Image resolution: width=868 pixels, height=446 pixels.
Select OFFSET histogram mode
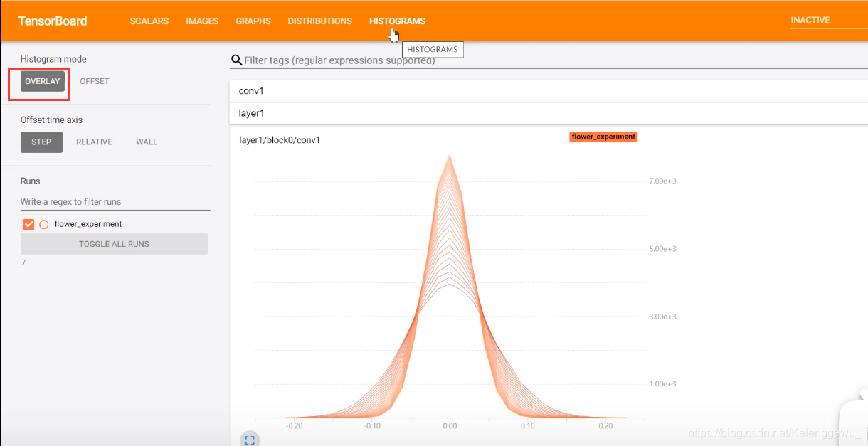(x=95, y=81)
